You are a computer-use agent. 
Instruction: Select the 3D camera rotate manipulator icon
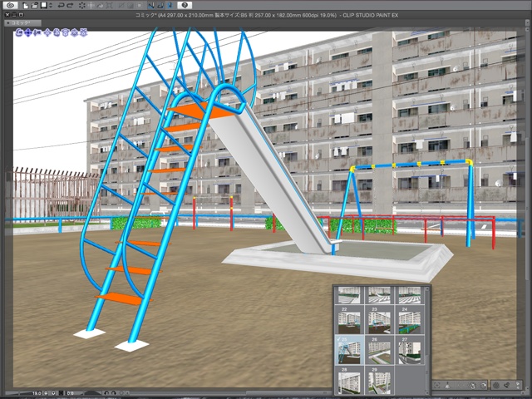19,32
